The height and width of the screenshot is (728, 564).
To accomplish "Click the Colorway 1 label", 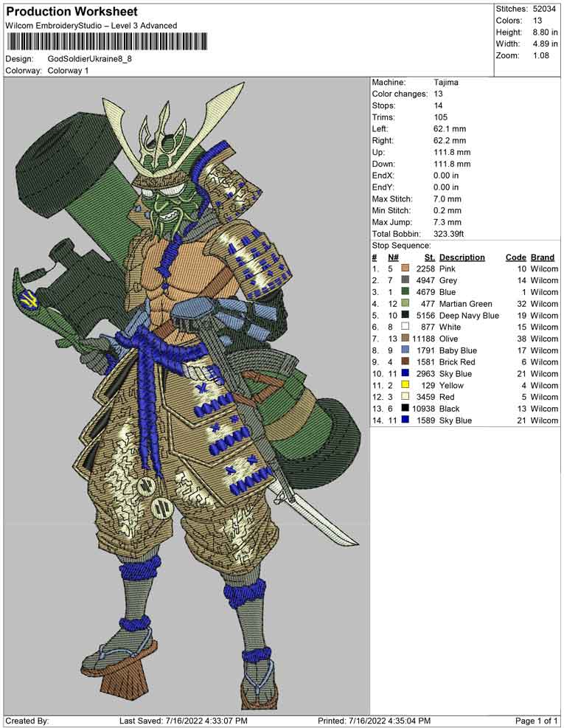I will (x=68, y=71).
